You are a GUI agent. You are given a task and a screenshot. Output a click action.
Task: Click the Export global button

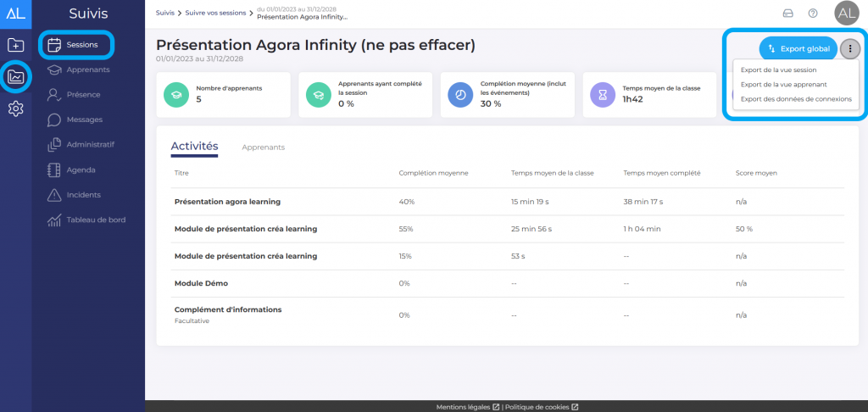tap(798, 49)
